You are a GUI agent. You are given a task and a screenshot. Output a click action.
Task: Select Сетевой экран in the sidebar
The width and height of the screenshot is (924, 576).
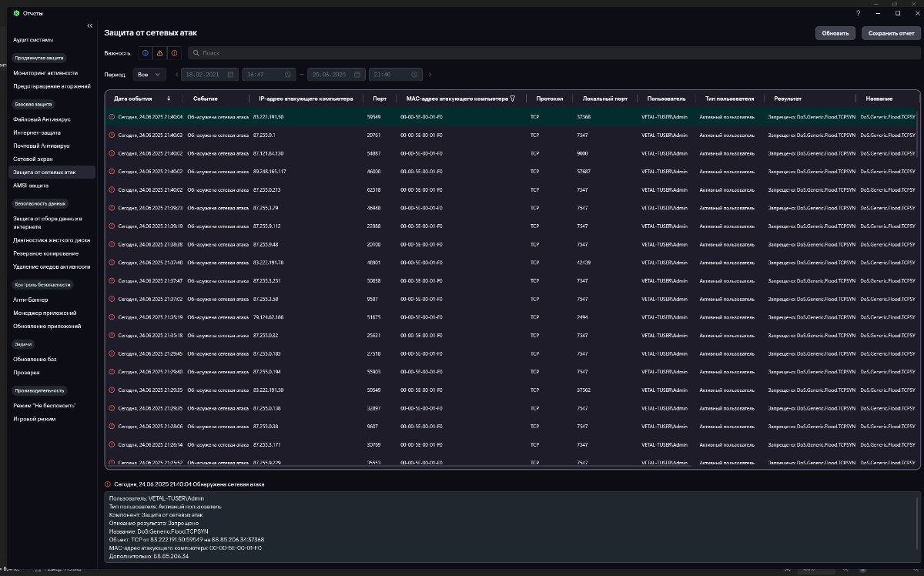tap(32, 159)
